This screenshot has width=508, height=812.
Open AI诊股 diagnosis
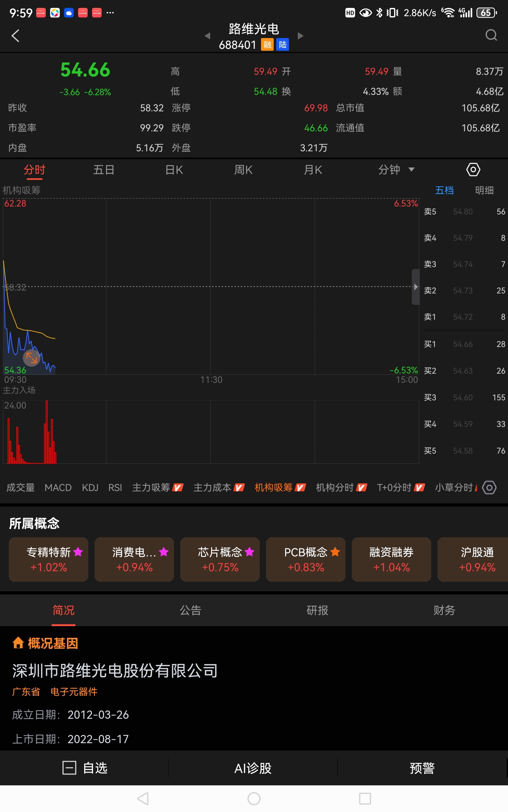tap(253, 768)
